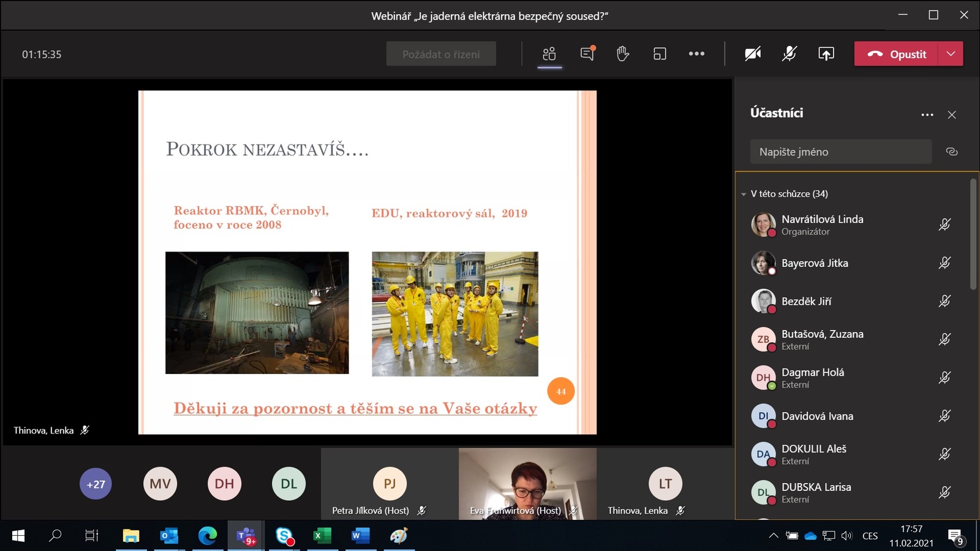The image size is (980, 551).
Task: Expand the +27 additional participants bubble
Action: coord(96,484)
